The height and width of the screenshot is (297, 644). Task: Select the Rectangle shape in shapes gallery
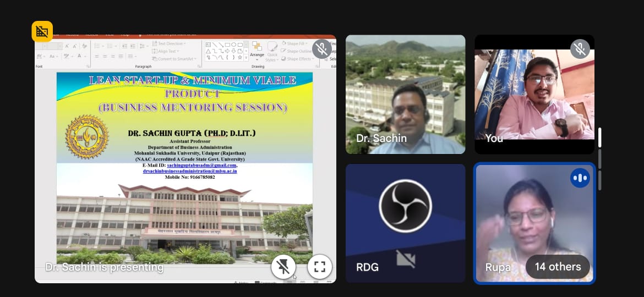[x=227, y=45]
